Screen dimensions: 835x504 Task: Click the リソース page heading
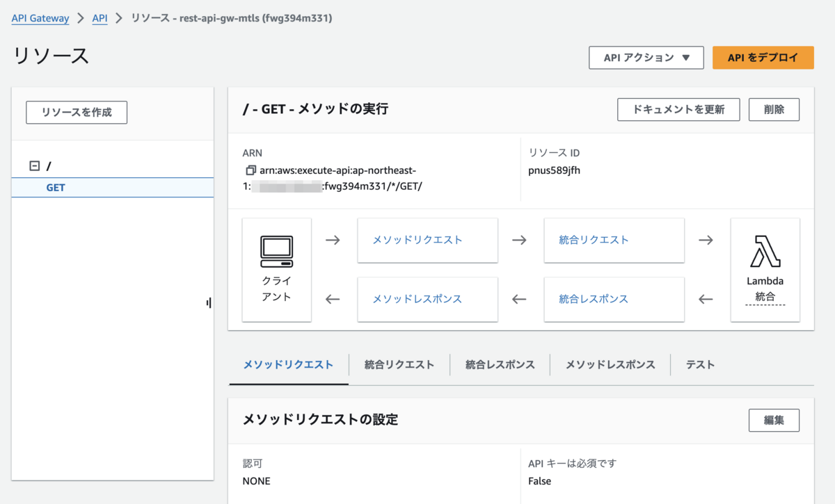coord(51,56)
